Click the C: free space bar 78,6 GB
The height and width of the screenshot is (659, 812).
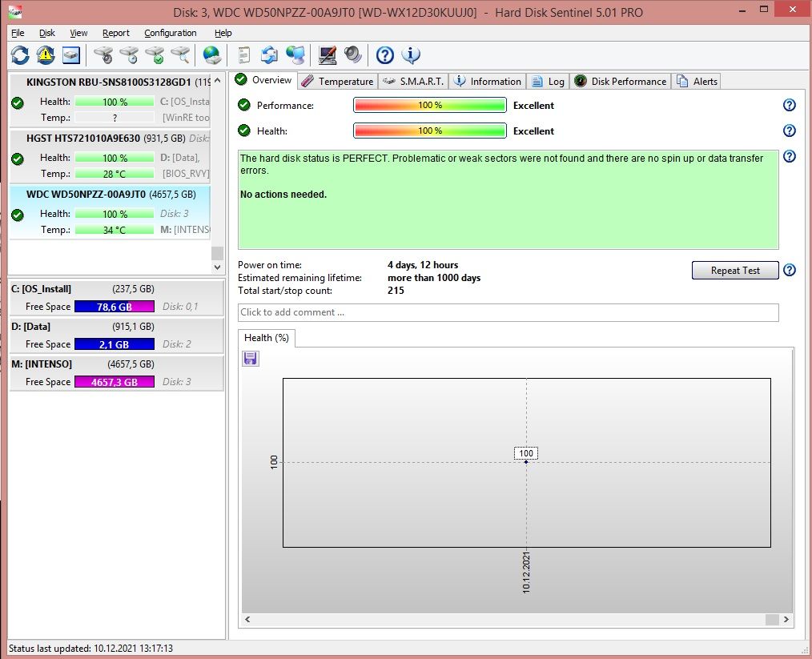click(x=115, y=307)
